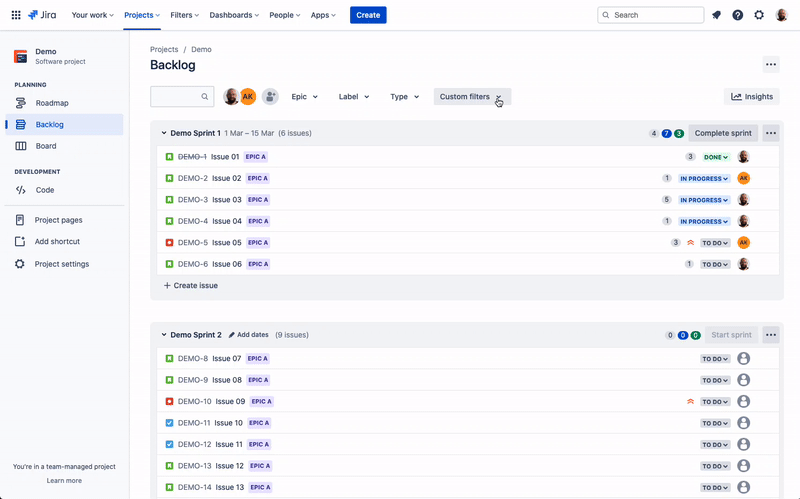Open the app switcher grid icon

16,15
